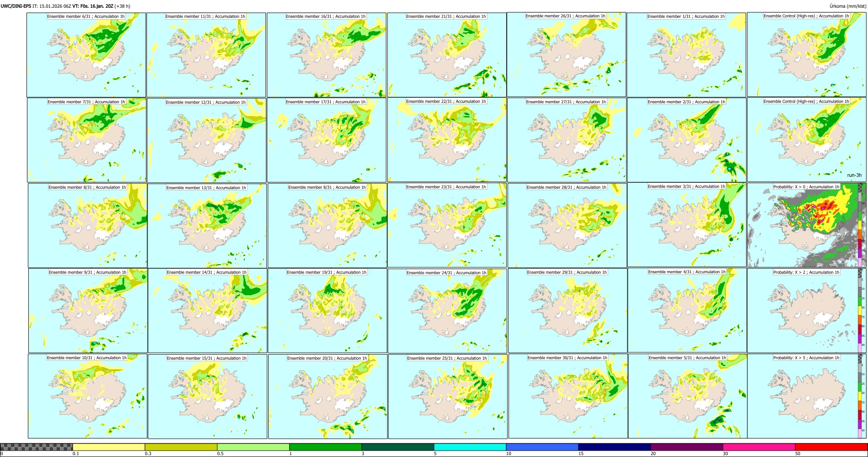
Task: Open the Ensemble member 1/31 map panel
Action: click(x=687, y=55)
